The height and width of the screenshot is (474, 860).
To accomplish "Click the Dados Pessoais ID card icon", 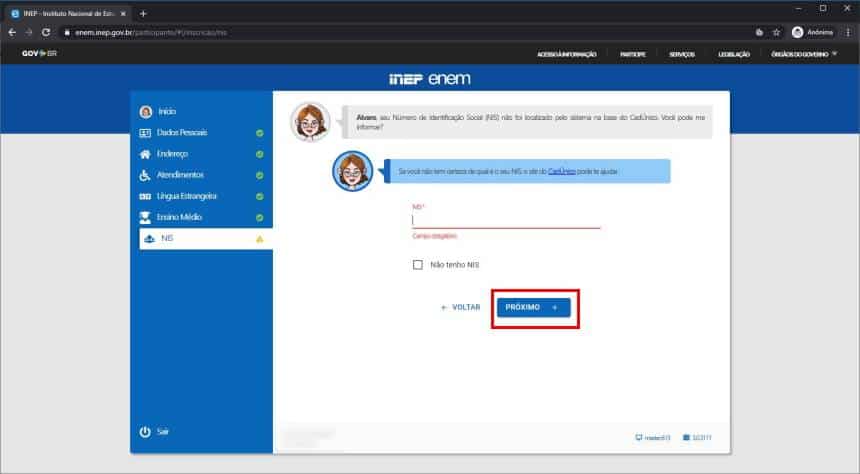I will [145, 133].
